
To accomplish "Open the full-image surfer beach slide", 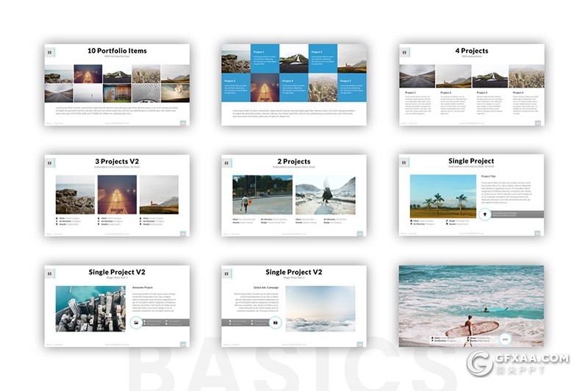I will (471, 305).
